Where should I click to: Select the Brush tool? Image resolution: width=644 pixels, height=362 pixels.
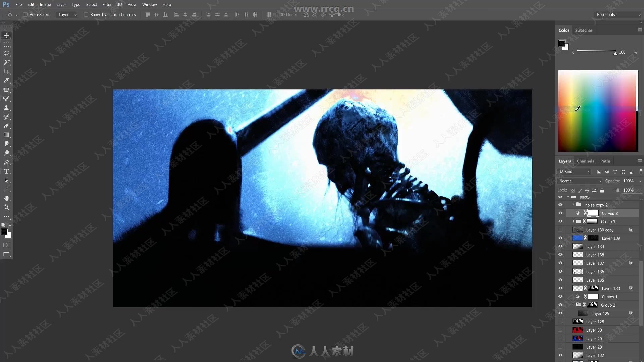click(7, 99)
